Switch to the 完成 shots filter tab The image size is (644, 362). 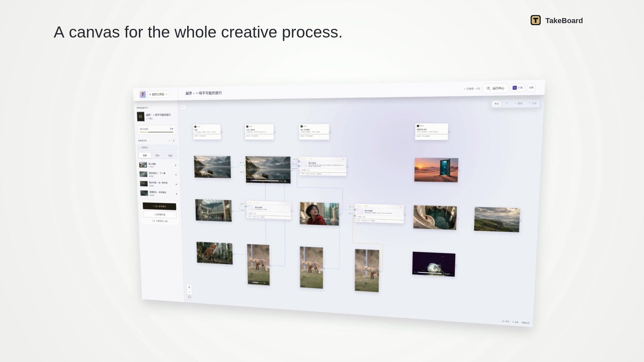click(x=170, y=156)
